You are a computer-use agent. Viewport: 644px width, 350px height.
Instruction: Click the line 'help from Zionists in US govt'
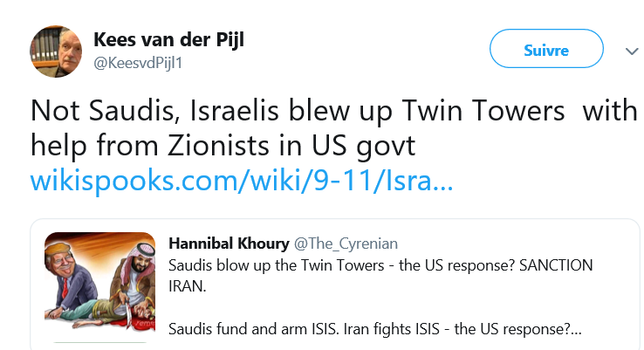point(223,145)
